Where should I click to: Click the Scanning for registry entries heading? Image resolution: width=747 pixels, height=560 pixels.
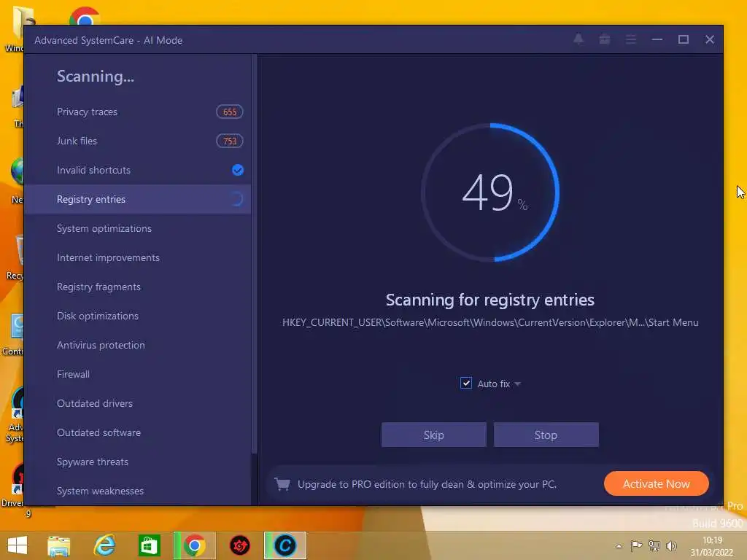pos(489,300)
